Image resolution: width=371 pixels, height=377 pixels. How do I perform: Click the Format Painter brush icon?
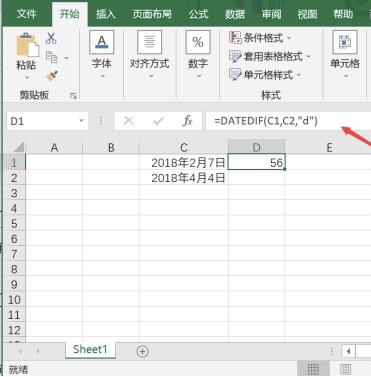point(52,76)
